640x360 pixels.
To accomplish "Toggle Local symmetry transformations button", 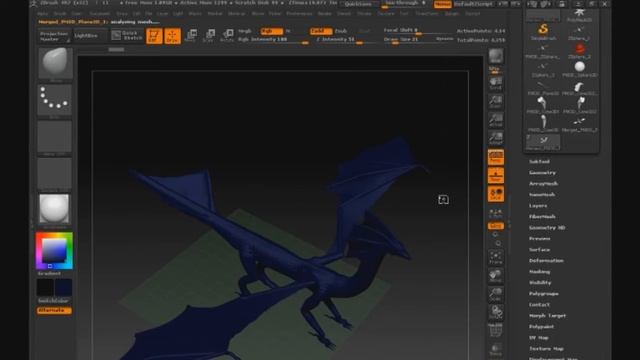I will (x=496, y=194).
